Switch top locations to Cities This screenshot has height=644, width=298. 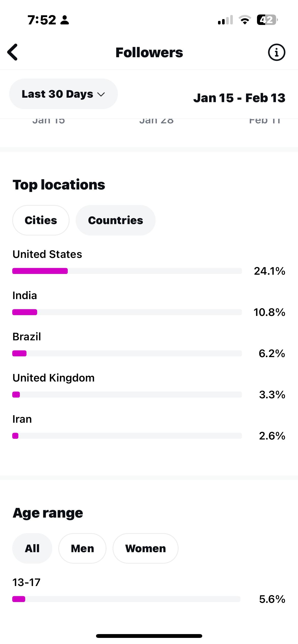pos(41,220)
